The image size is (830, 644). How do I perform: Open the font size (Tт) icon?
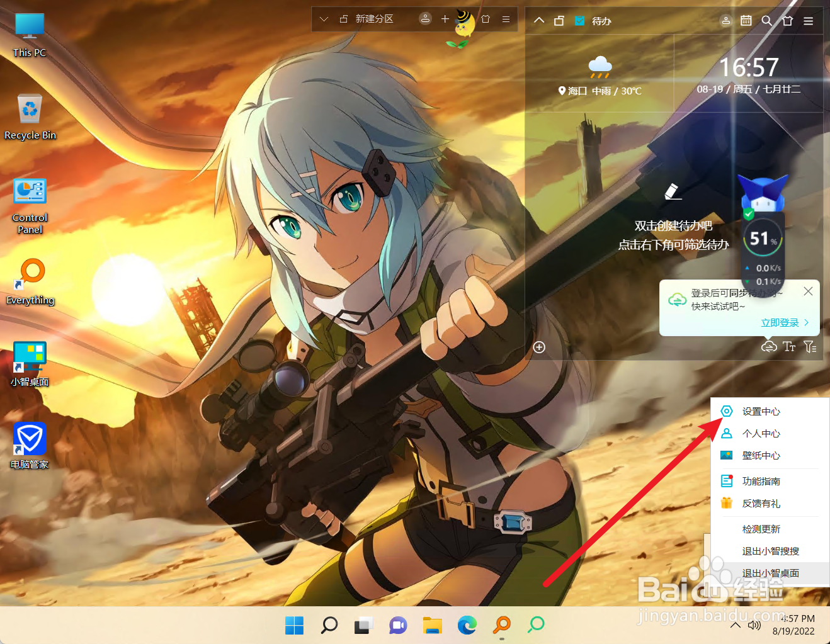tap(789, 346)
